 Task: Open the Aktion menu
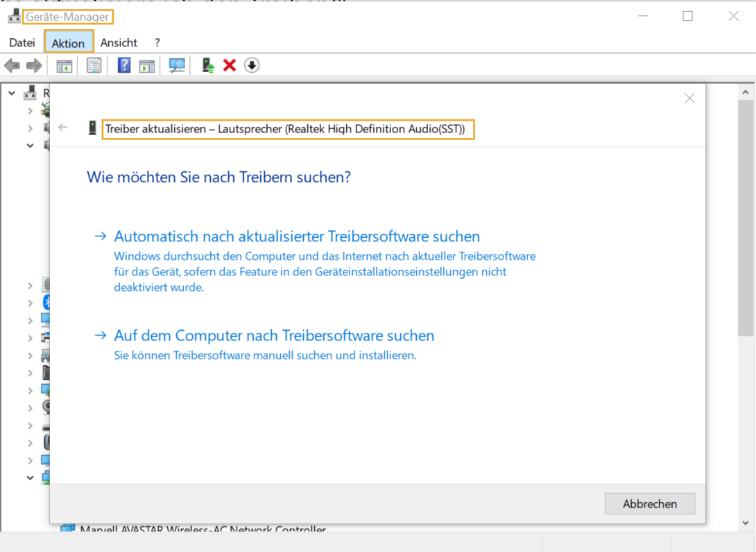point(68,42)
